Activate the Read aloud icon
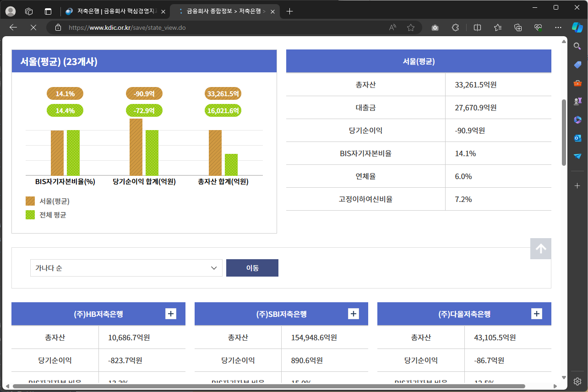 (392, 27)
